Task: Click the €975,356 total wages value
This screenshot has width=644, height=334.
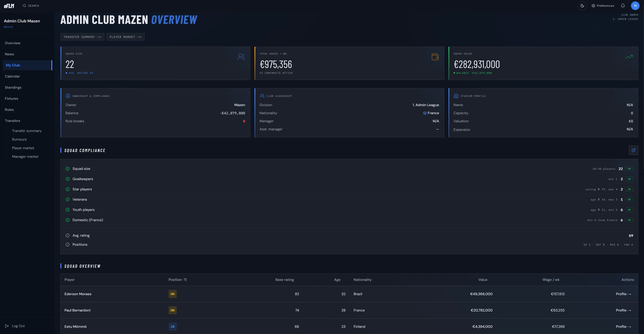Action: [x=276, y=64]
